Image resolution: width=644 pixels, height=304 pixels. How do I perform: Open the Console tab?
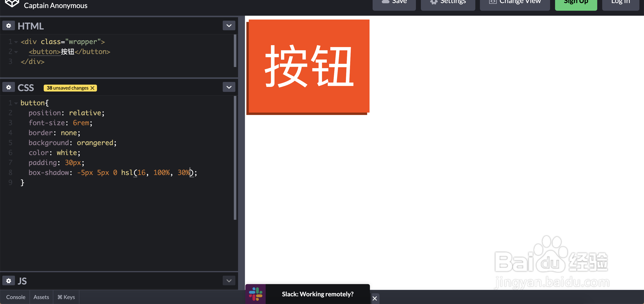pyautogui.click(x=16, y=297)
